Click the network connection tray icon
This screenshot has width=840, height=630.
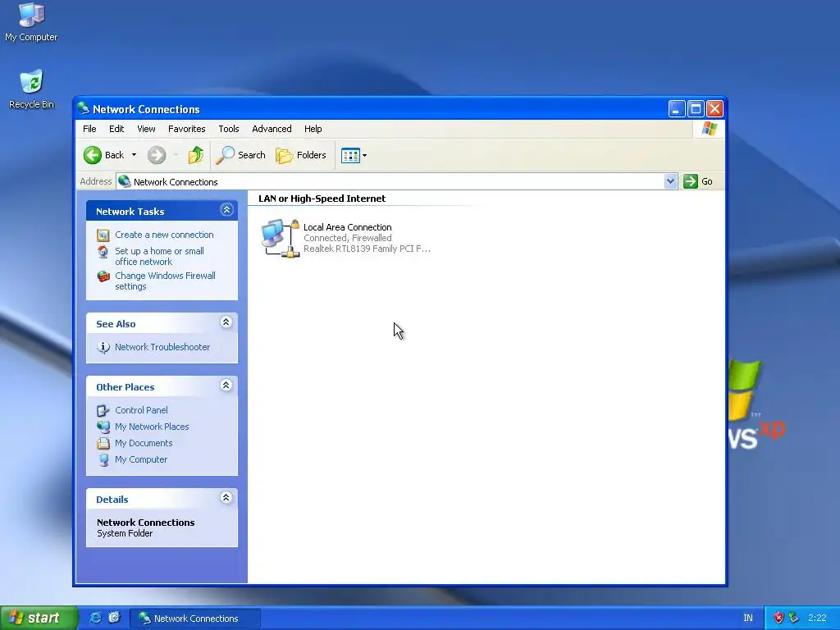tap(793, 619)
